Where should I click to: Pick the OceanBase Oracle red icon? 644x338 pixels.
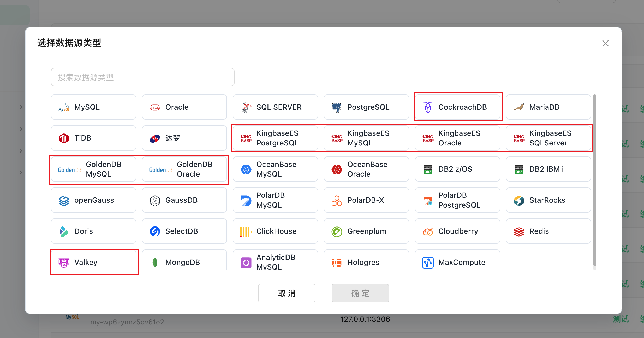[337, 169]
